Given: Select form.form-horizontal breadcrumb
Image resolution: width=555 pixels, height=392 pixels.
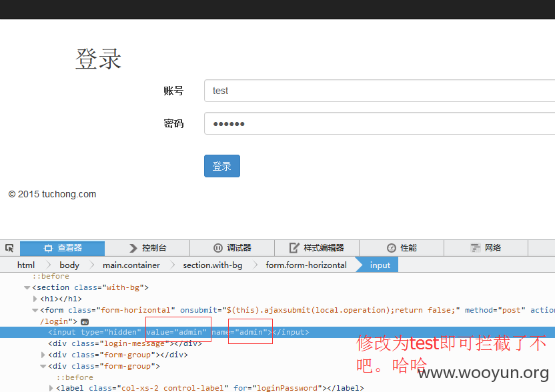Looking at the screenshot, I should click(306, 265).
